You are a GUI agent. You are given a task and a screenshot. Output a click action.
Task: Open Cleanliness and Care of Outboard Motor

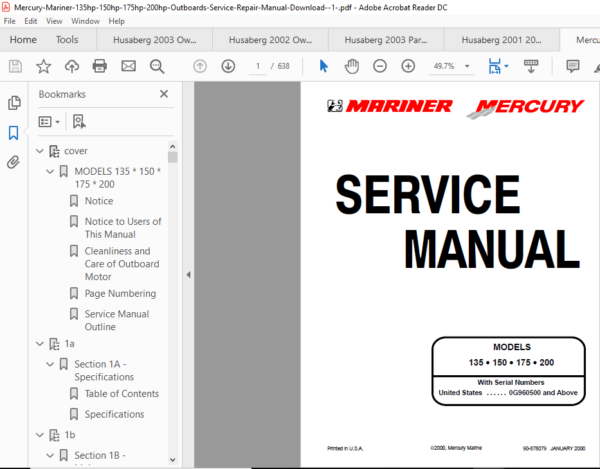click(122, 264)
